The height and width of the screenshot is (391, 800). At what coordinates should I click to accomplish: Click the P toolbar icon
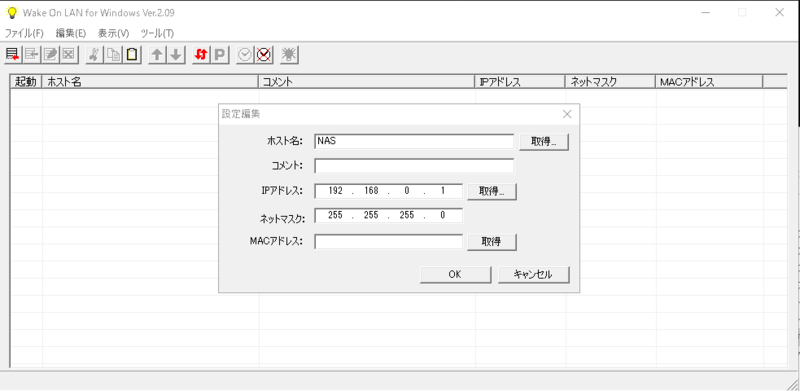click(x=220, y=55)
